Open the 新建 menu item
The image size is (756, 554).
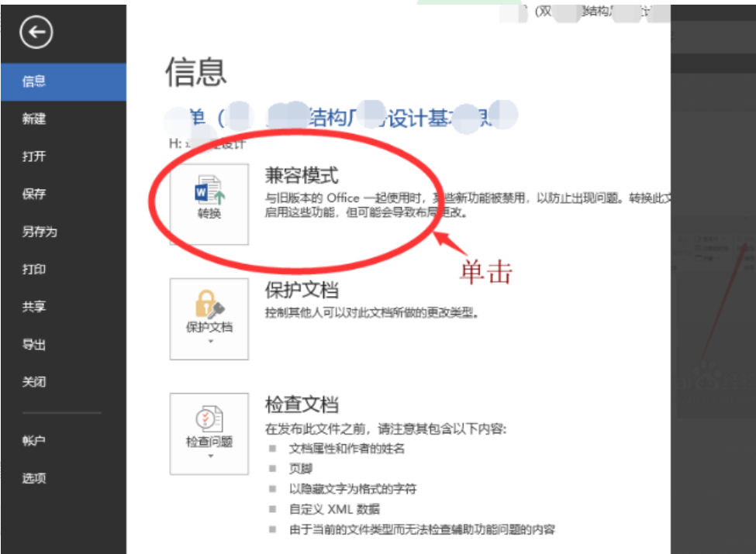[x=34, y=119]
